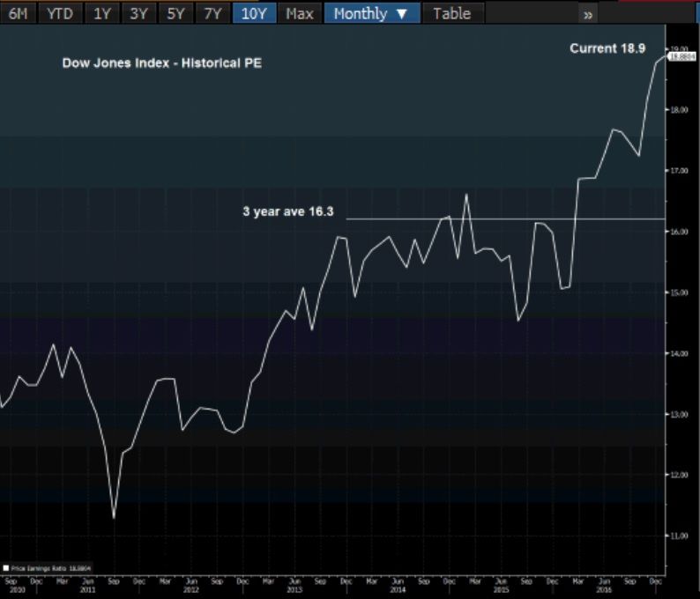Click the 16.00 y-axis label

click(x=679, y=231)
